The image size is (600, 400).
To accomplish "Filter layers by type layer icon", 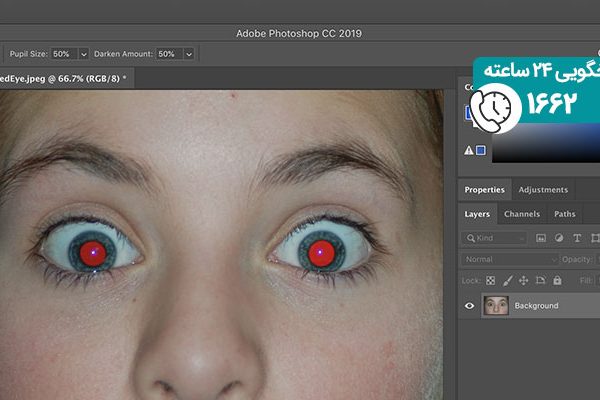I will pos(577,238).
